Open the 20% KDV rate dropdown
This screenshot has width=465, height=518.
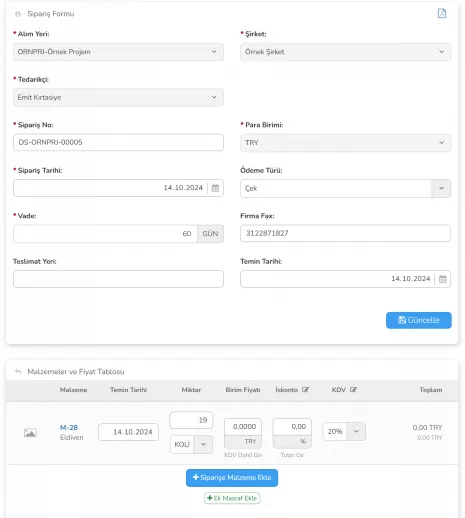tap(356, 431)
